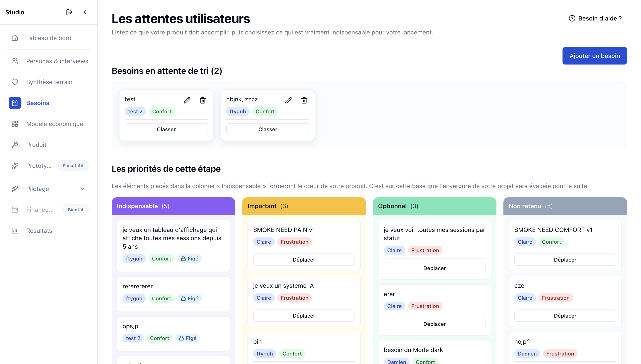This screenshot has height=364, width=641.
Task: Click the Figé lock badge on tableau d'affichage card
Action: click(x=189, y=259)
